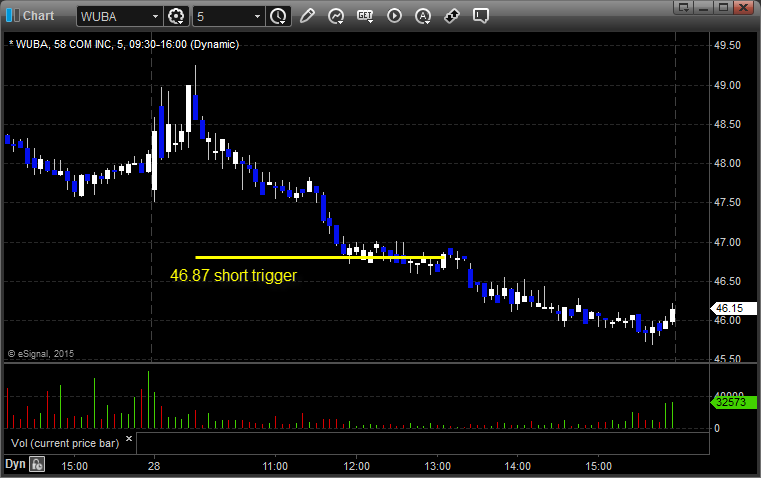This screenshot has width=761, height=478.
Task: Expand the interval 5 dropdown
Action: [258, 16]
